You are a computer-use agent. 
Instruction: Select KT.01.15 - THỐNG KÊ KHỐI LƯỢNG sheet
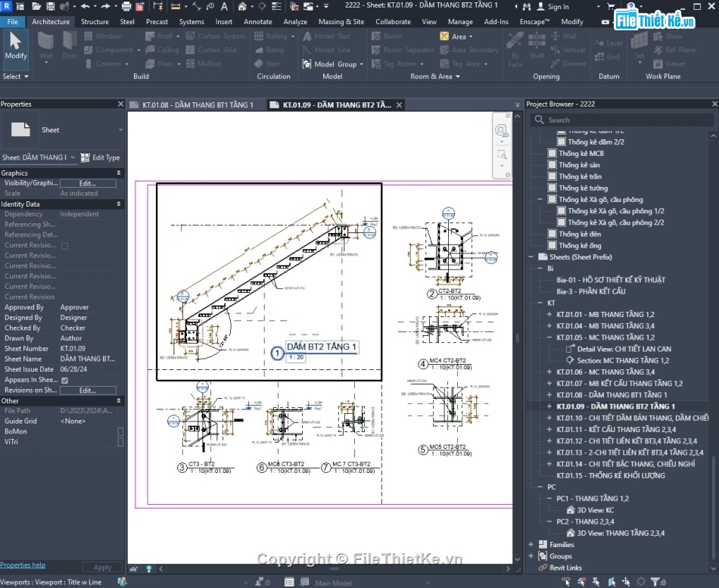tap(610, 476)
